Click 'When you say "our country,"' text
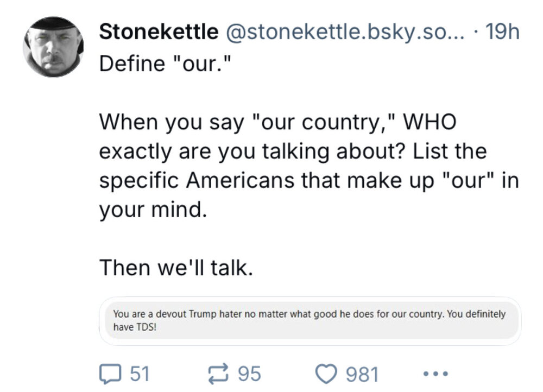Image resolution: width=543 pixels, height=392 pixels. pyautogui.click(x=250, y=122)
